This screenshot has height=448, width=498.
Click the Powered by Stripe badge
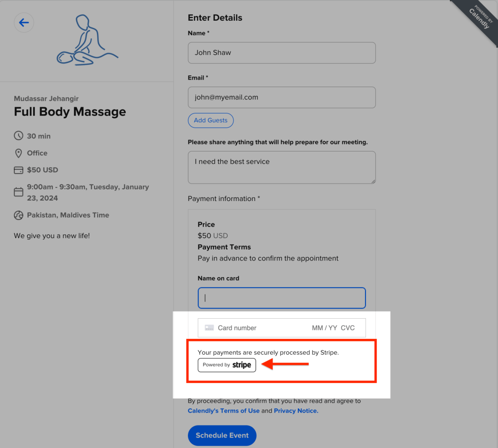click(x=227, y=365)
